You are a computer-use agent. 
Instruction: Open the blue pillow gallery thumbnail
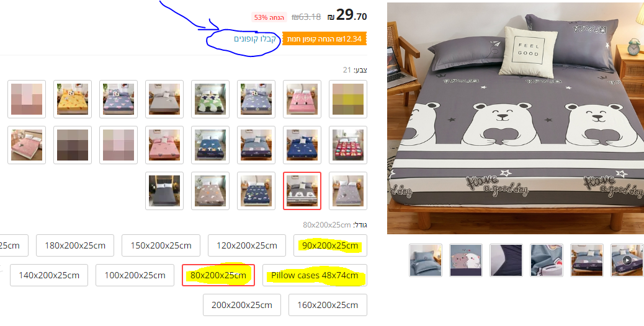point(426,260)
